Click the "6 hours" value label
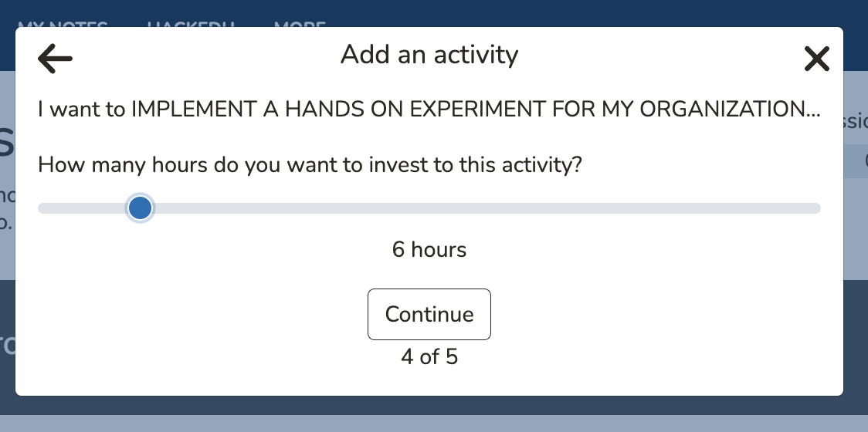 429,250
